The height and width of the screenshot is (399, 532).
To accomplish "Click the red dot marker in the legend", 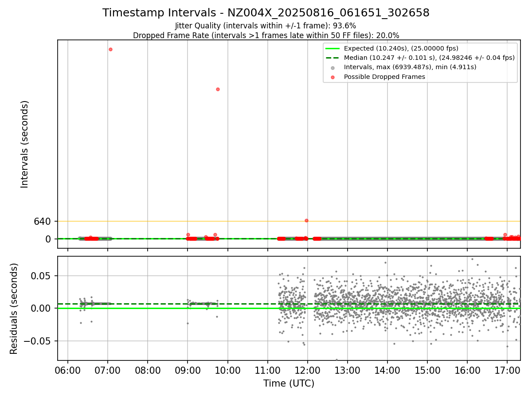I will [333, 77].
